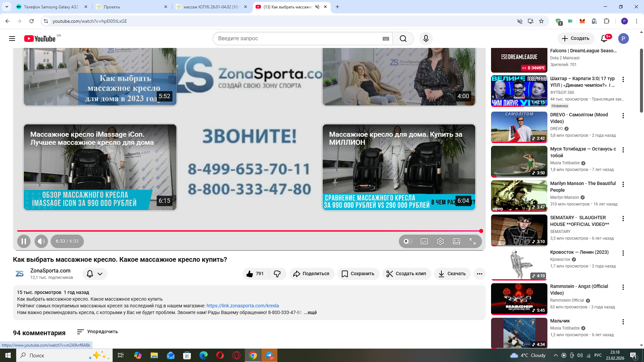Open more actions menu beside Скачать
Viewport: 644px width, 362px height.
coord(479,274)
